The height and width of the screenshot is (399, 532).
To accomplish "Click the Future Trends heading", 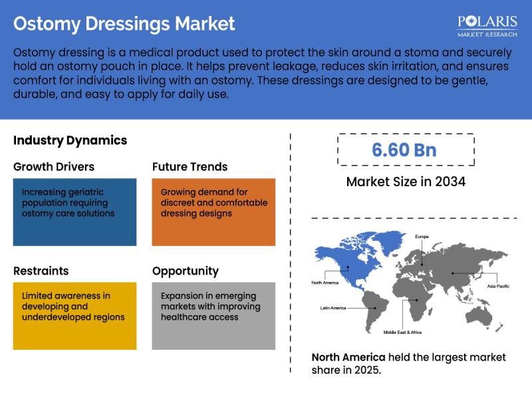I will [x=190, y=167].
